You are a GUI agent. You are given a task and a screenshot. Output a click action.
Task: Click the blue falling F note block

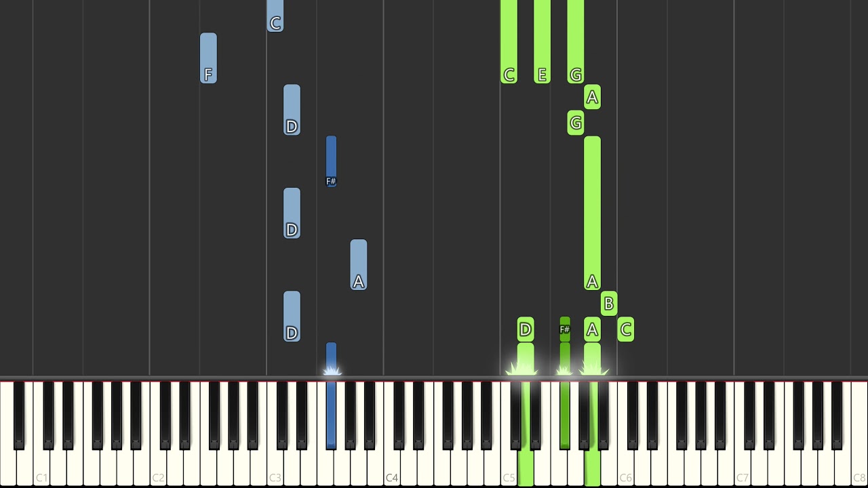click(208, 58)
